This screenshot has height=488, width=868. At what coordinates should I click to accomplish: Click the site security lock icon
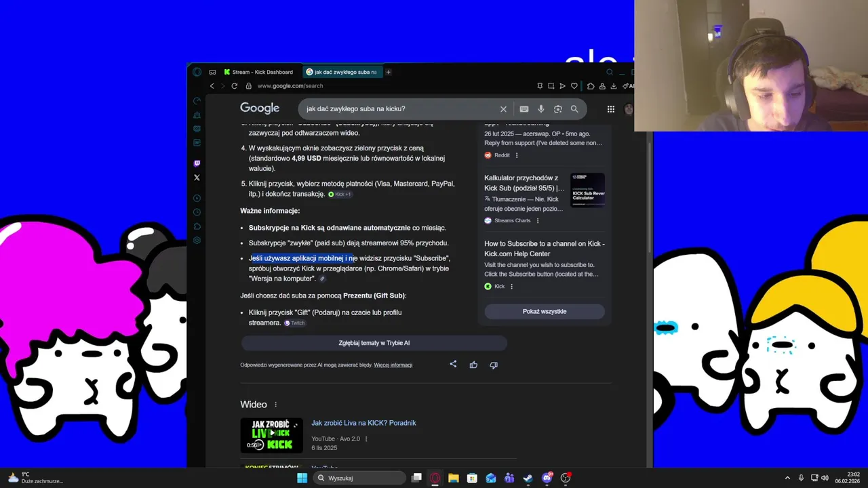(x=249, y=86)
